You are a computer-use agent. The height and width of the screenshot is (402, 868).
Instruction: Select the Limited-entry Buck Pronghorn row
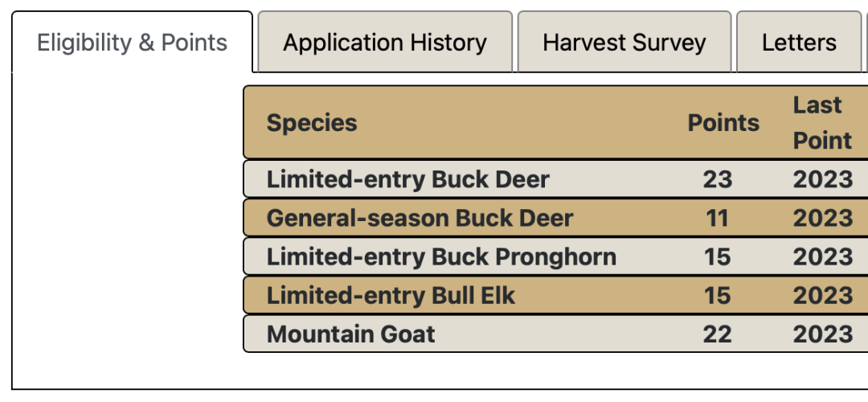556,256
